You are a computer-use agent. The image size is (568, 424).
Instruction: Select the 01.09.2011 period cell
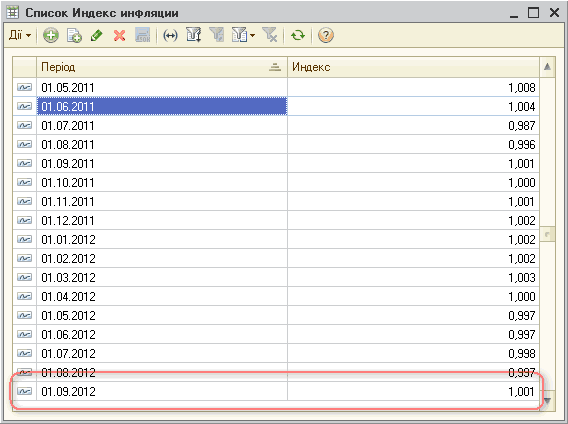point(162,163)
